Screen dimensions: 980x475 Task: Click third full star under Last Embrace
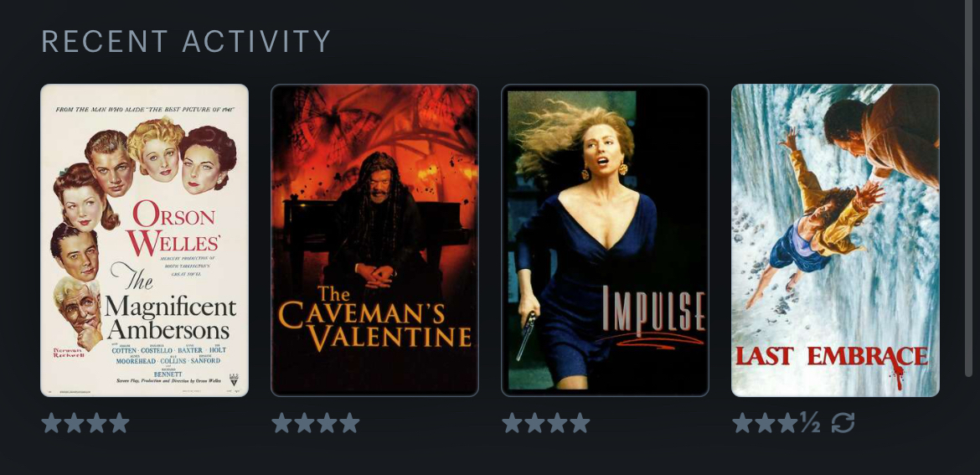[x=787, y=422]
